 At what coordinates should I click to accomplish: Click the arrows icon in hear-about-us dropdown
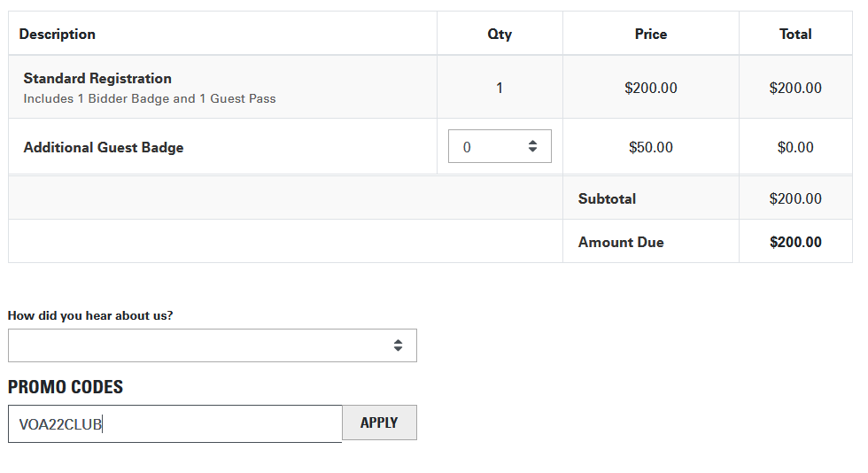[x=398, y=345]
